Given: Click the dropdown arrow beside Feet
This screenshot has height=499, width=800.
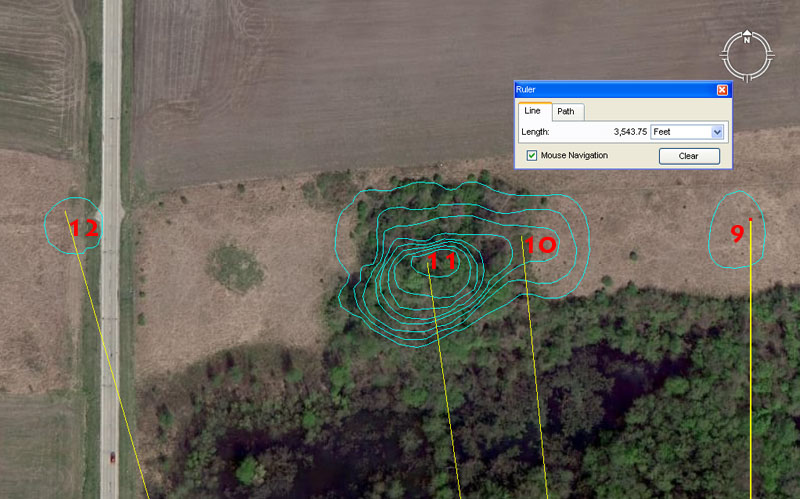Looking at the screenshot, I should (717, 131).
